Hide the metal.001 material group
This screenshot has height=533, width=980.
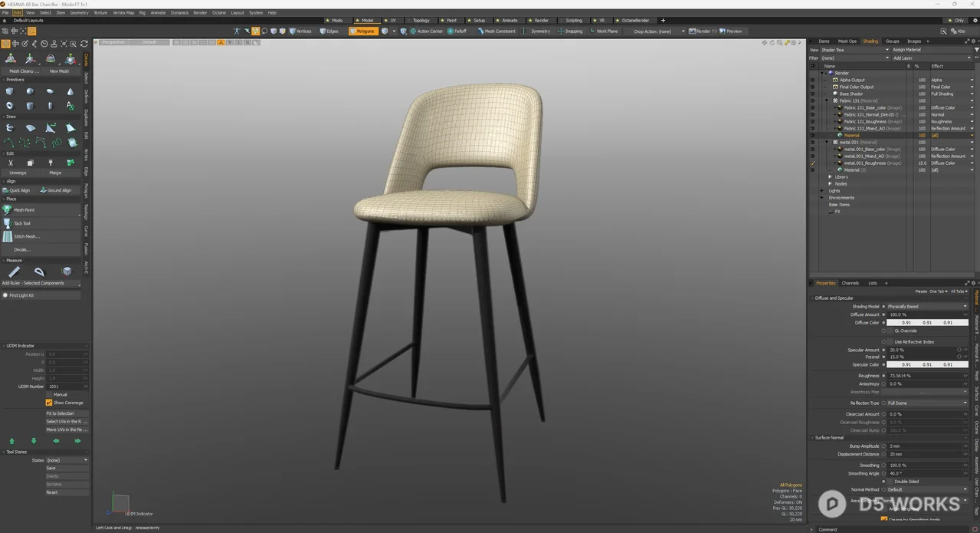[812, 142]
